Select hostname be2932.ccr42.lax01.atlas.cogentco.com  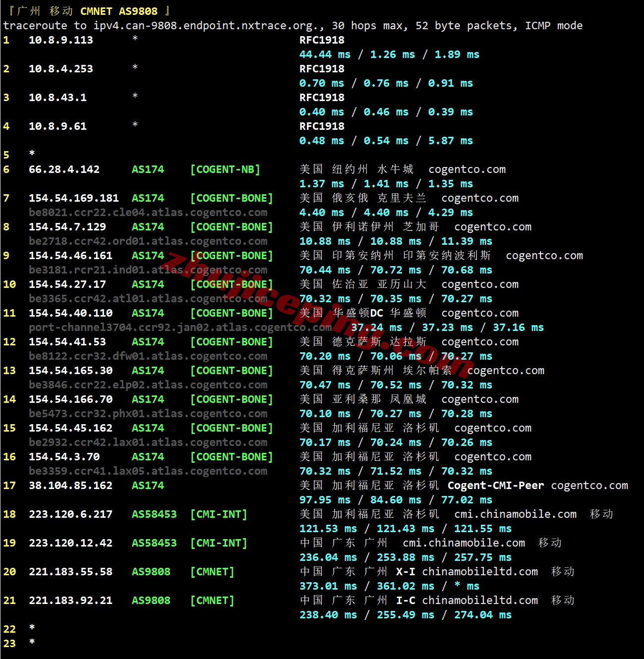(x=148, y=442)
